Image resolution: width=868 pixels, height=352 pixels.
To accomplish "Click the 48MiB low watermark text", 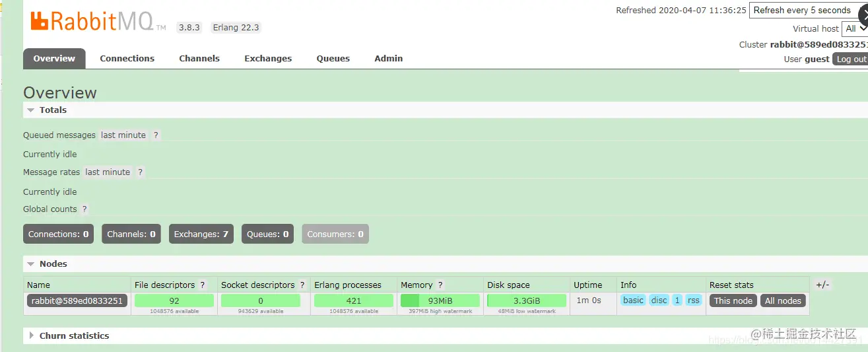I will point(527,311).
